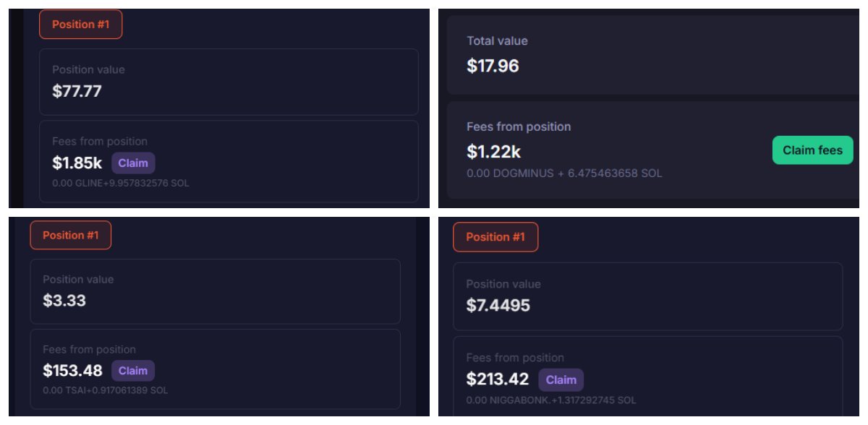Viewport: 868px width, 425px height.
Task: Click the $1.85k fees amount
Action: 77,163
